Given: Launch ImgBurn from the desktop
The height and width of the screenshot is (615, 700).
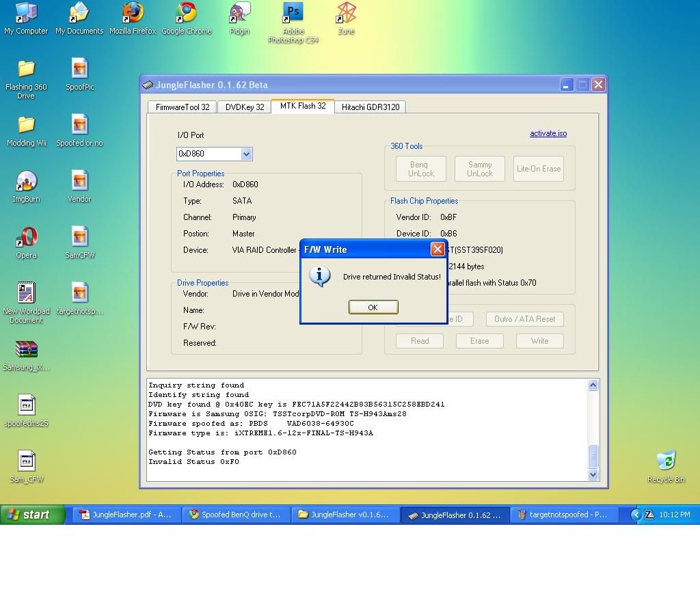Looking at the screenshot, I should (26, 182).
